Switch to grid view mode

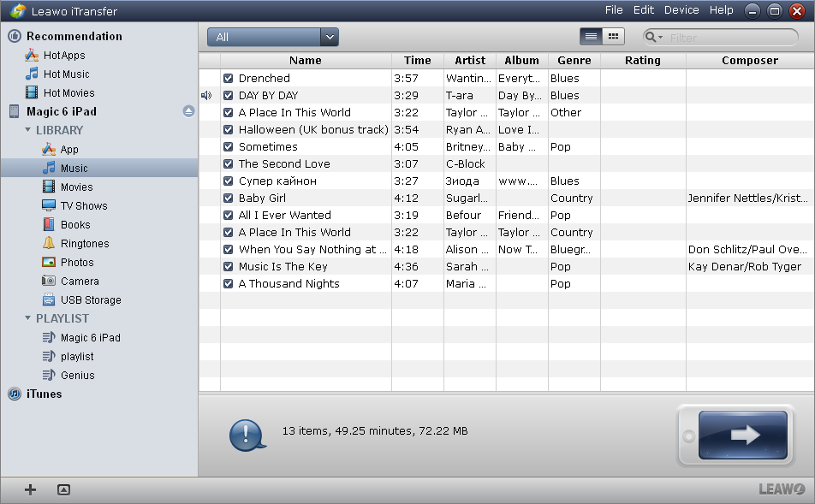click(612, 36)
